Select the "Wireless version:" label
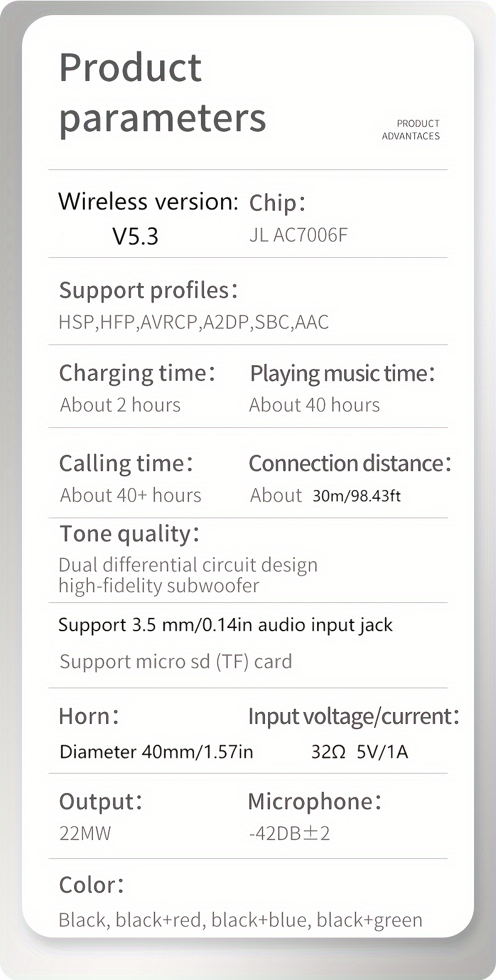Image resolution: width=496 pixels, height=980 pixels. (x=148, y=201)
